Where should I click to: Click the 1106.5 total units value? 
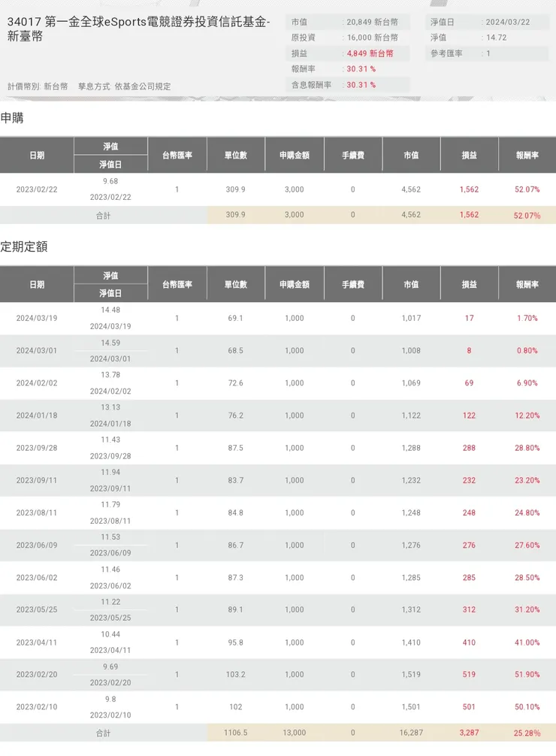[236, 733]
